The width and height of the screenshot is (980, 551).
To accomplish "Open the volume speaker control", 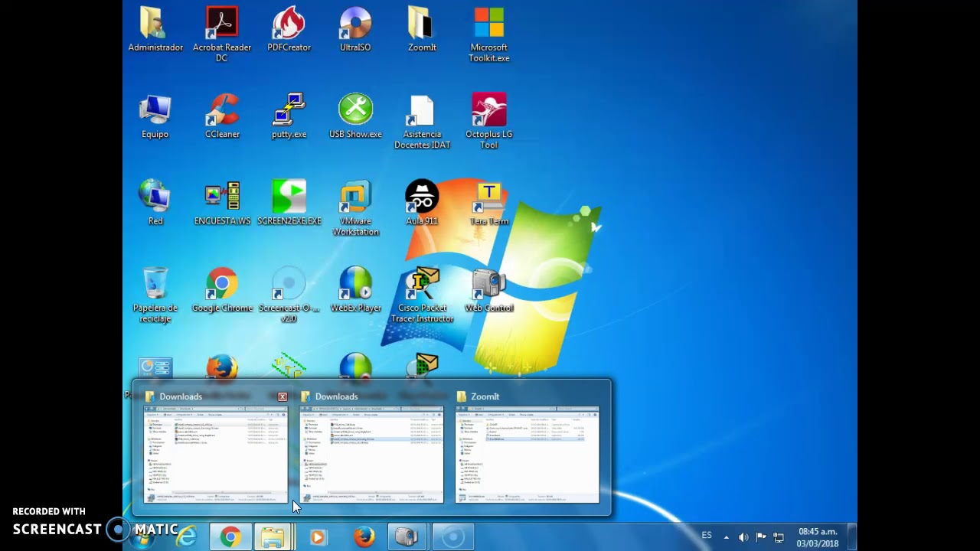I will coord(743,537).
